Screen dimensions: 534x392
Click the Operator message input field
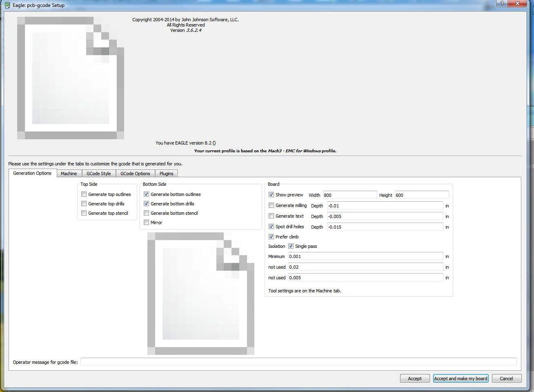[x=298, y=362]
